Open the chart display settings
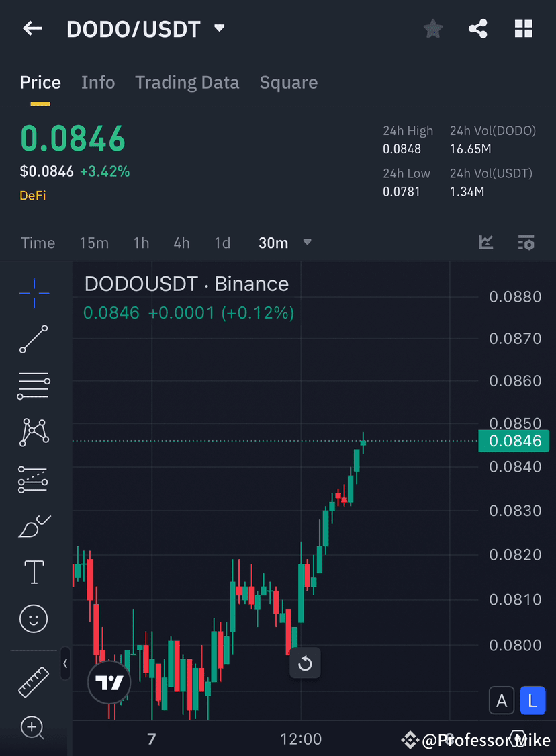 (526, 243)
